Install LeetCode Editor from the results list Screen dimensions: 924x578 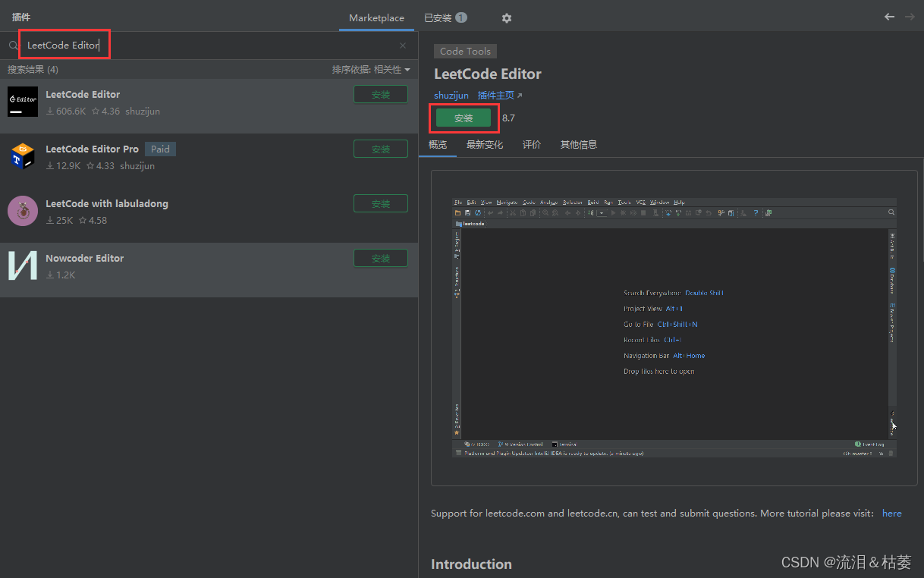click(x=381, y=95)
